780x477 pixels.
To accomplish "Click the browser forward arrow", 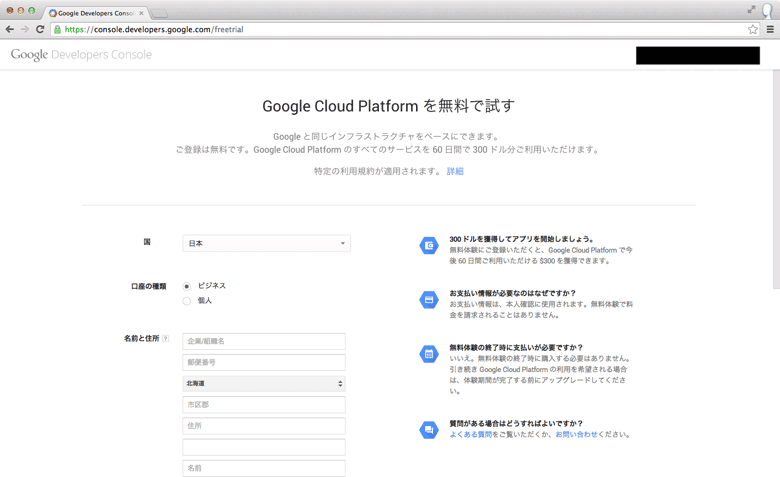I will point(25,29).
